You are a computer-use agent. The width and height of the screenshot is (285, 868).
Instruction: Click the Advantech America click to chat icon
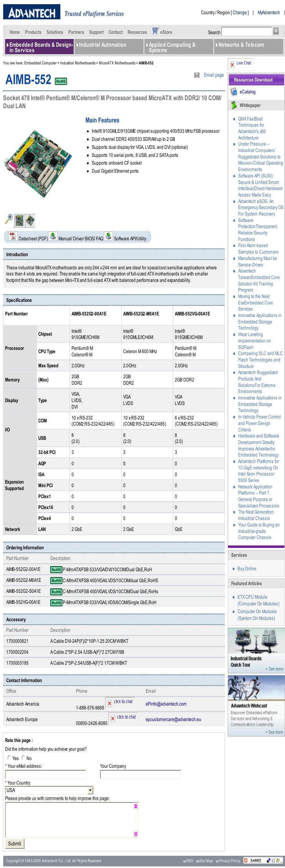109,703
